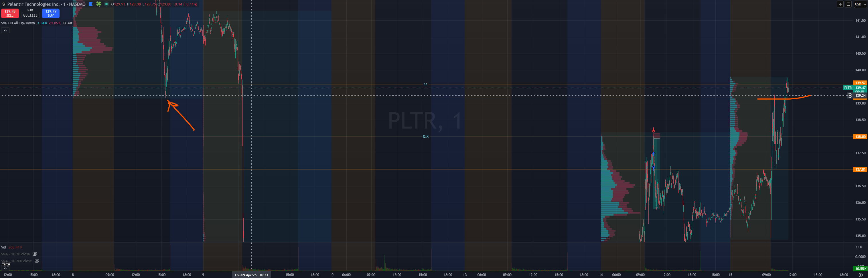Screen dimensions: 868x278
Task: Click the fullscreen frame icon near USD
Action: (x=848, y=4)
